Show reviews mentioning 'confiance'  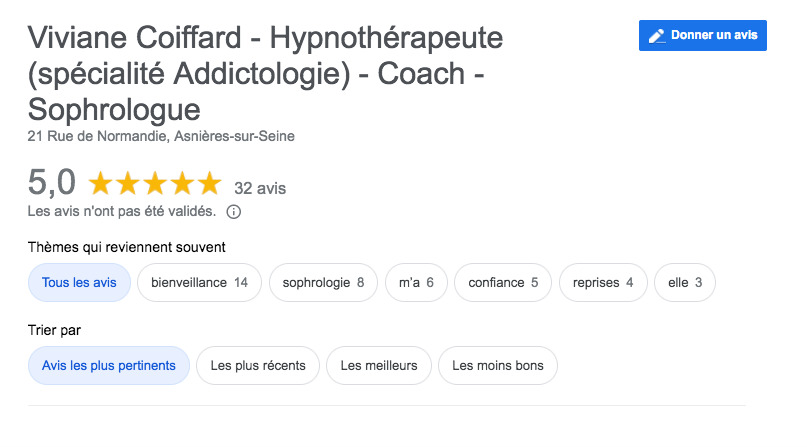(503, 283)
